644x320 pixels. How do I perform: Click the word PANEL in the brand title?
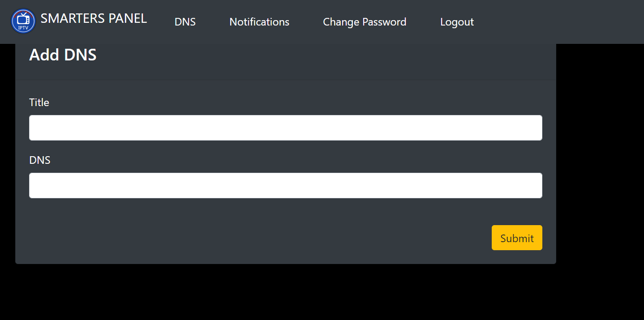pos(128,18)
